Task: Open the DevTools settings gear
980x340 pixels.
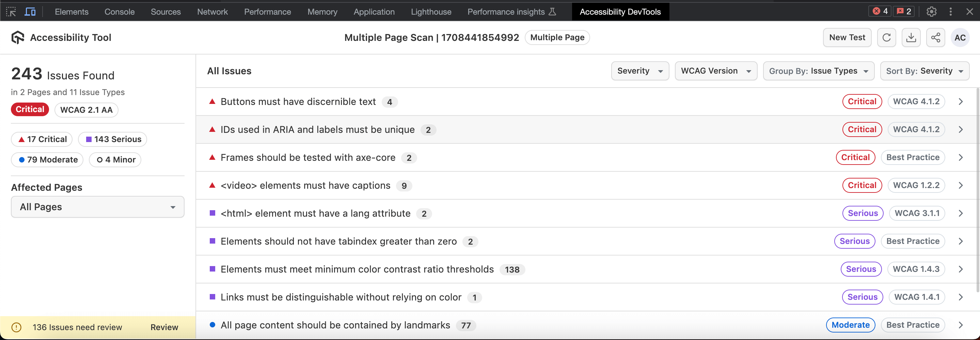Action: (931, 12)
